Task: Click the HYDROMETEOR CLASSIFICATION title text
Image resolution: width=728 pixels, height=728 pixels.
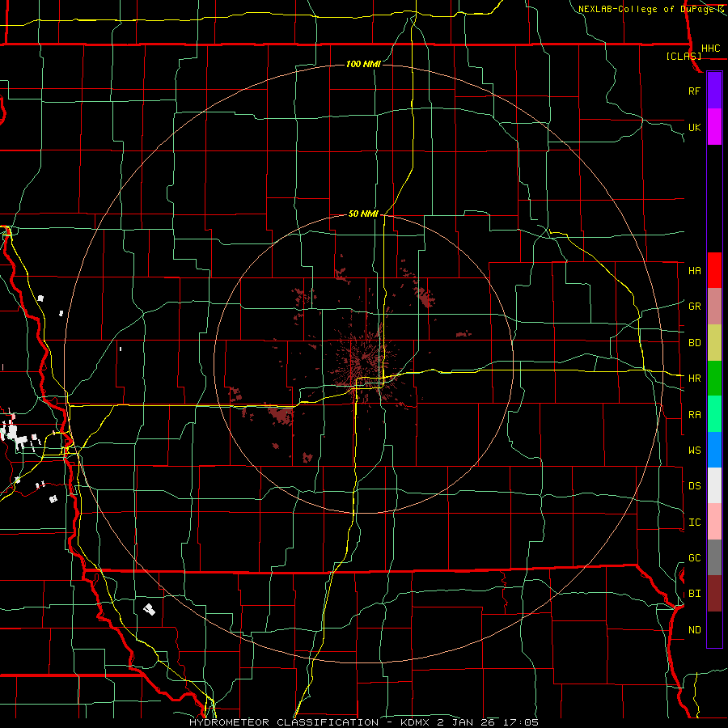Action: [x=284, y=722]
